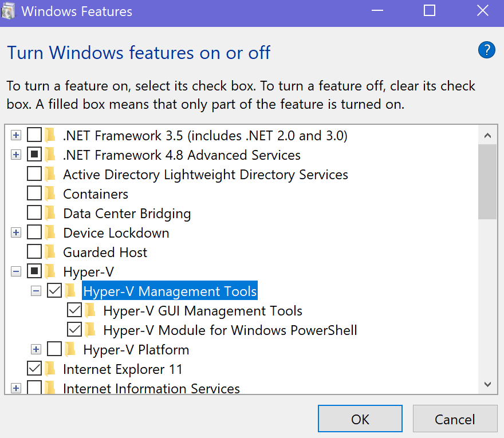Open the Help question mark icon
This screenshot has height=438, width=504.
tap(486, 50)
